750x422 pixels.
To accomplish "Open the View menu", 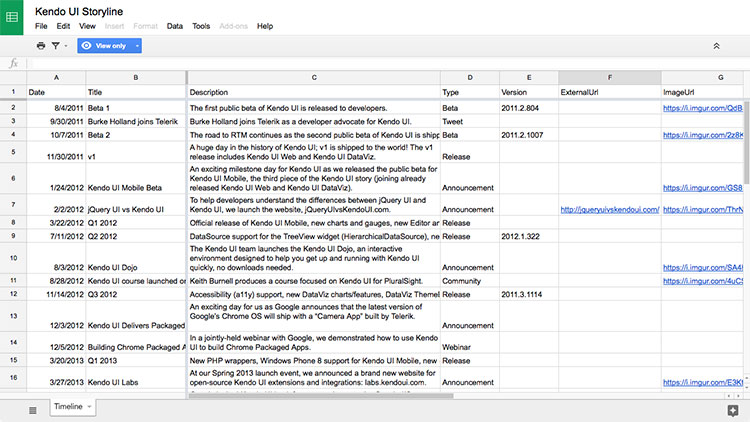I will pos(87,26).
